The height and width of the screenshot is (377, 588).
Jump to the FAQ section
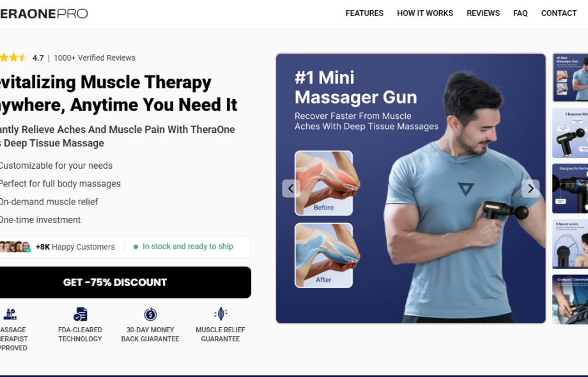[x=520, y=13]
